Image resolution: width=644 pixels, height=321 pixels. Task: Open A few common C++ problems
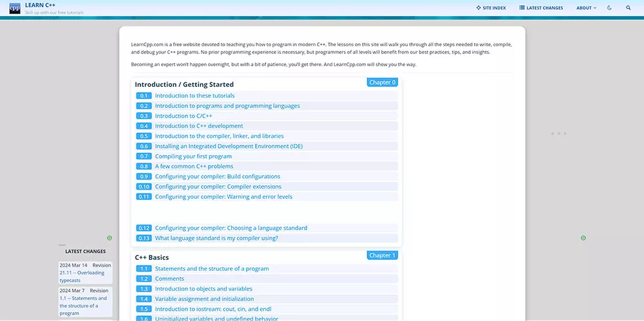(194, 166)
